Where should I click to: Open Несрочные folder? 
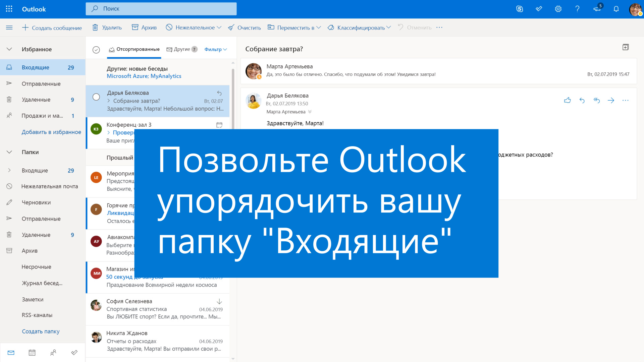pos(43,267)
